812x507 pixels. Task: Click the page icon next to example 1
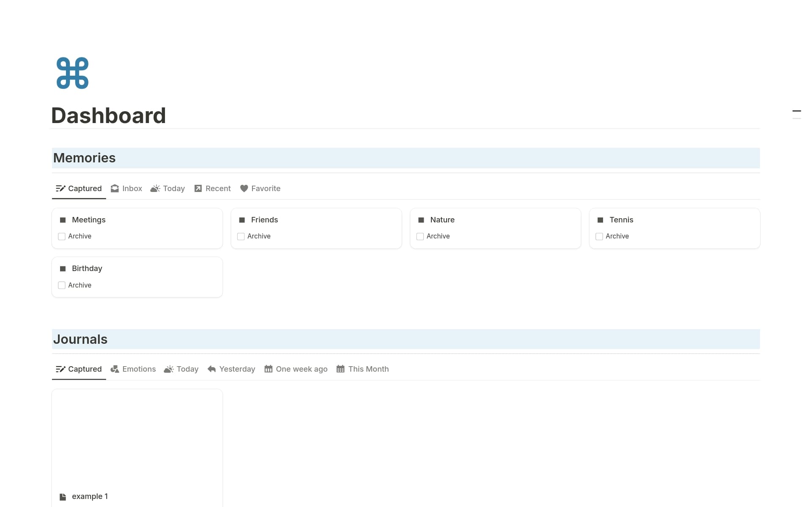pyautogui.click(x=63, y=496)
